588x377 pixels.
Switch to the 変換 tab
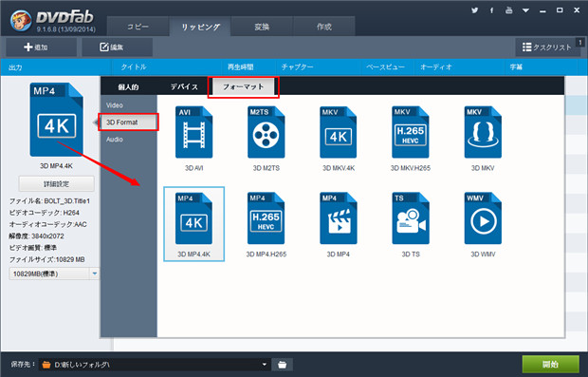(262, 27)
